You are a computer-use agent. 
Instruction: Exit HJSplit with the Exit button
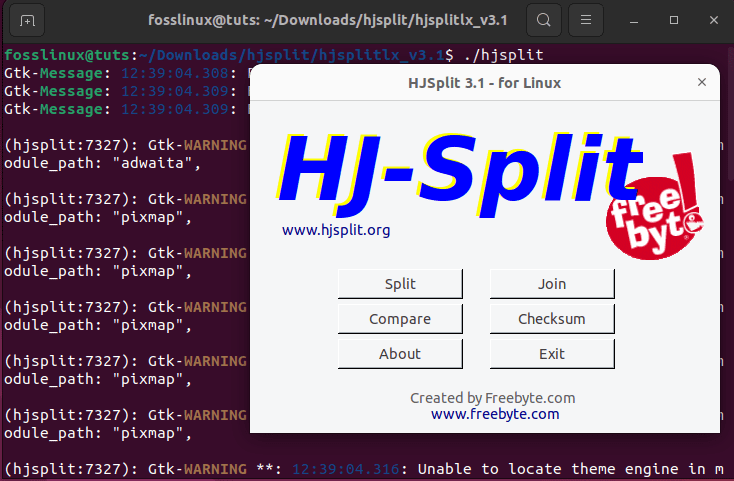(x=552, y=354)
